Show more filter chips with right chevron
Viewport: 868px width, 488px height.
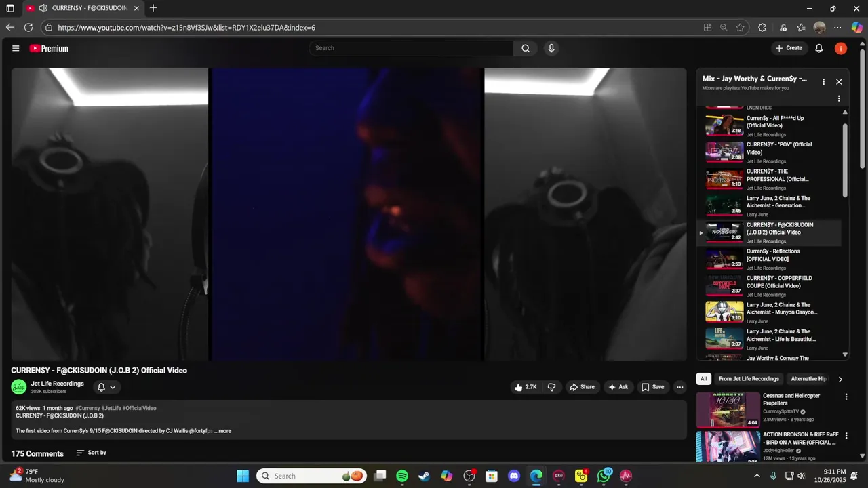[840, 379]
